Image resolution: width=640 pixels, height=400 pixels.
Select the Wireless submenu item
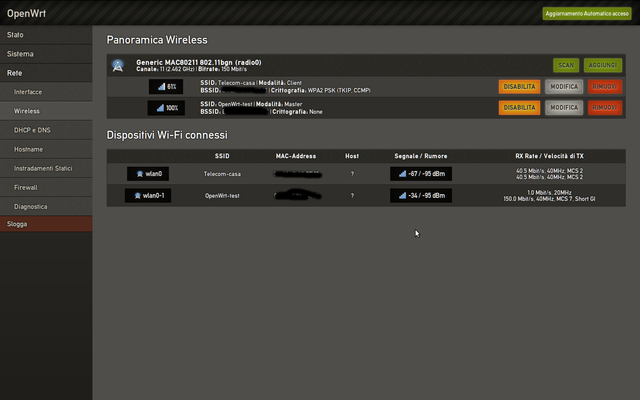point(46,111)
